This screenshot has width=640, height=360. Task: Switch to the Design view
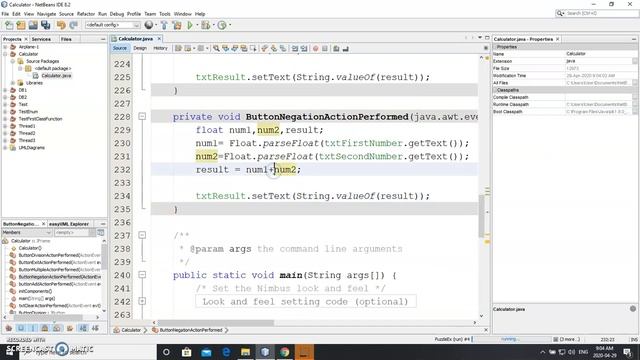point(140,48)
